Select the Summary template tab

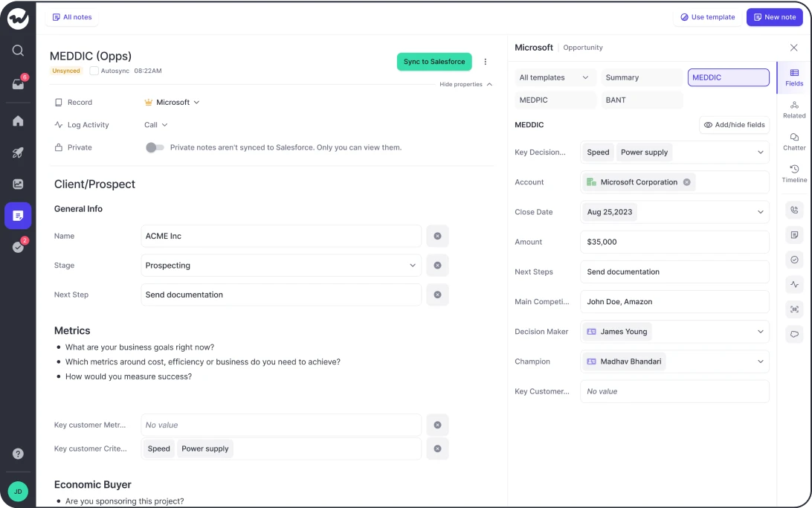click(x=642, y=77)
